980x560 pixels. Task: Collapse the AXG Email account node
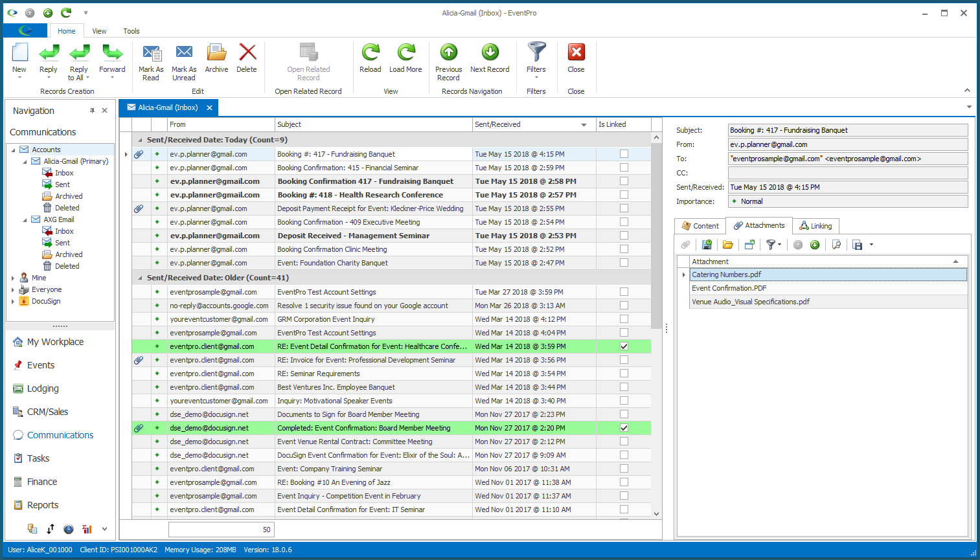(x=25, y=219)
